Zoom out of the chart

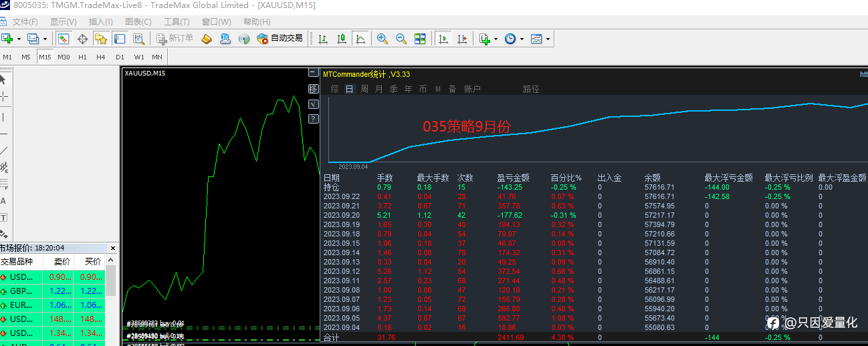click(401, 39)
